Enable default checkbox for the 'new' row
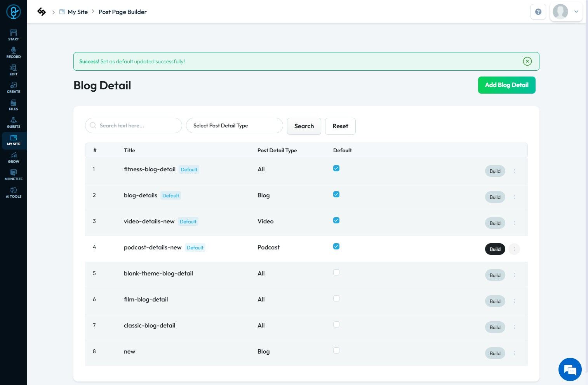The height and width of the screenshot is (385, 588). (x=336, y=350)
